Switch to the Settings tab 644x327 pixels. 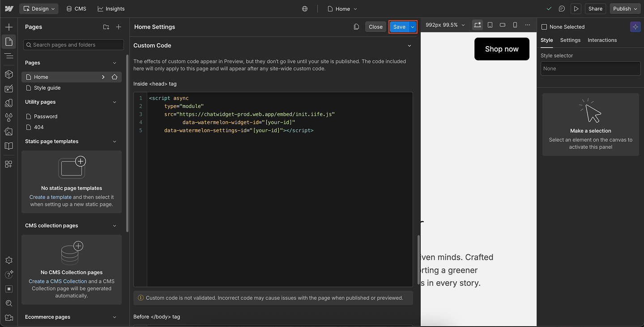570,40
